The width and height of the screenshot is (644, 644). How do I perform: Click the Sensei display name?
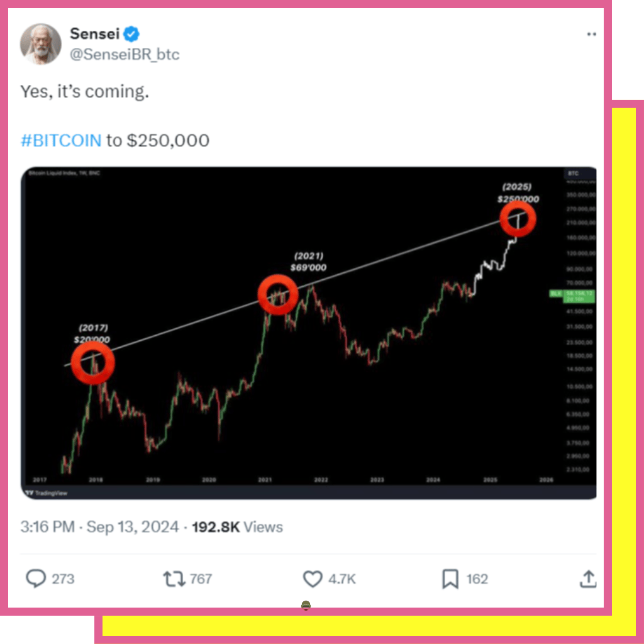94,34
